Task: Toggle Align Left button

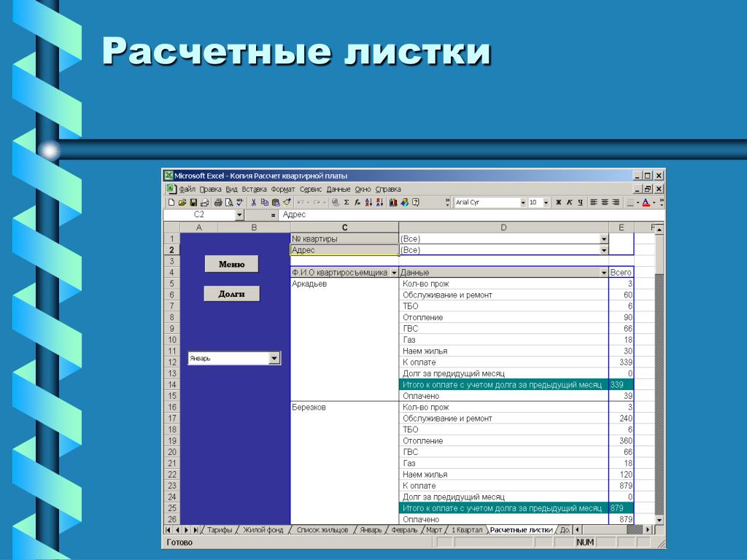Action: [594, 203]
